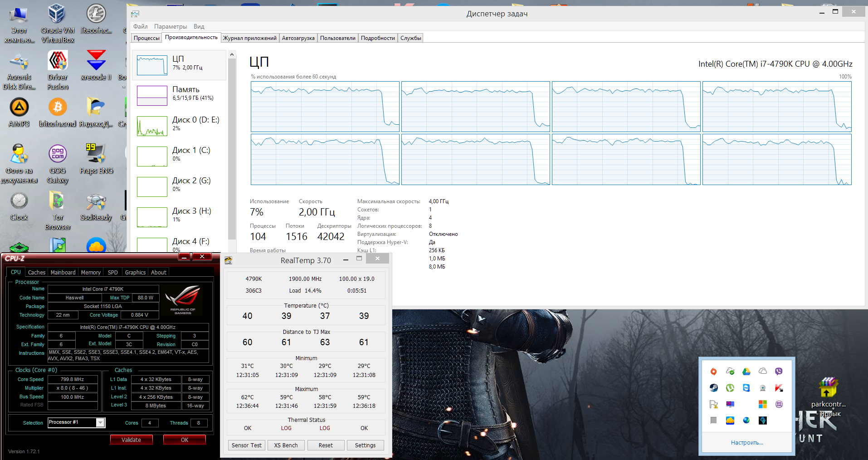Image resolution: width=868 pixels, height=460 pixels.
Task: Select the bitcoin.cmd desktop icon
Action: tap(58, 113)
